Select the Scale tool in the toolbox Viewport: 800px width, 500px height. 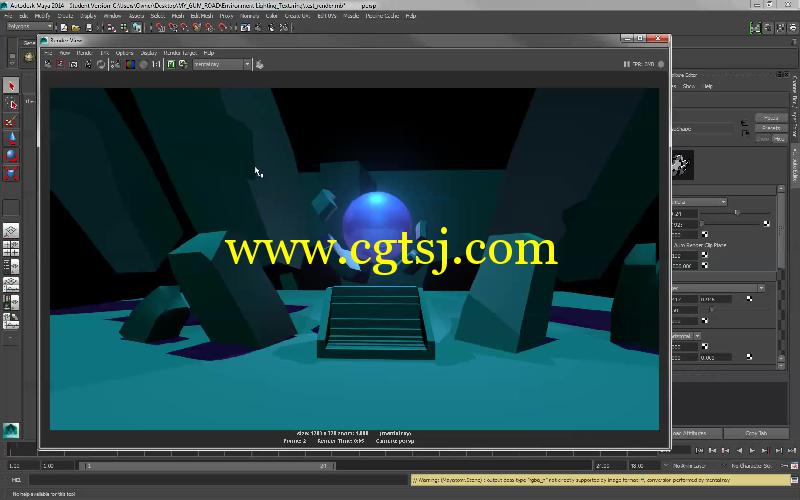(11, 173)
